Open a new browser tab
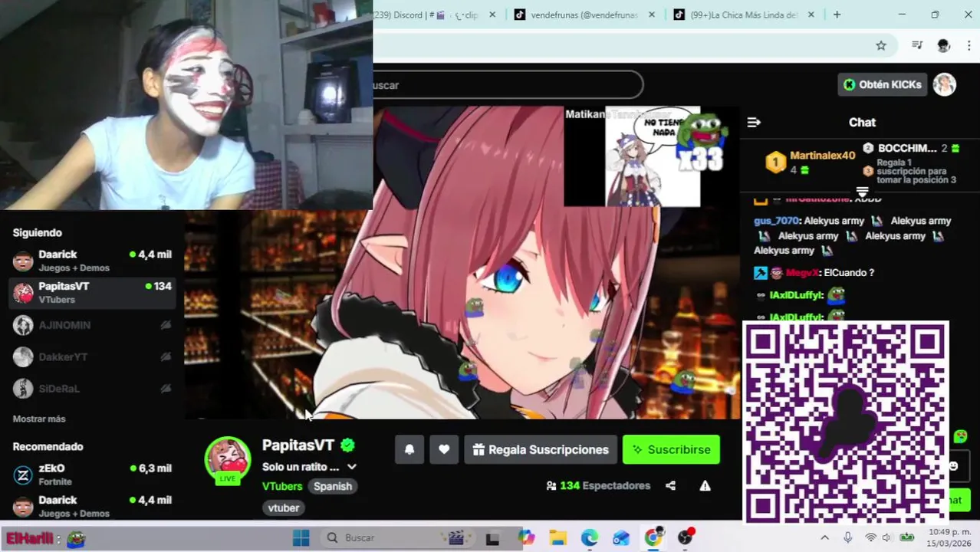 (837, 15)
